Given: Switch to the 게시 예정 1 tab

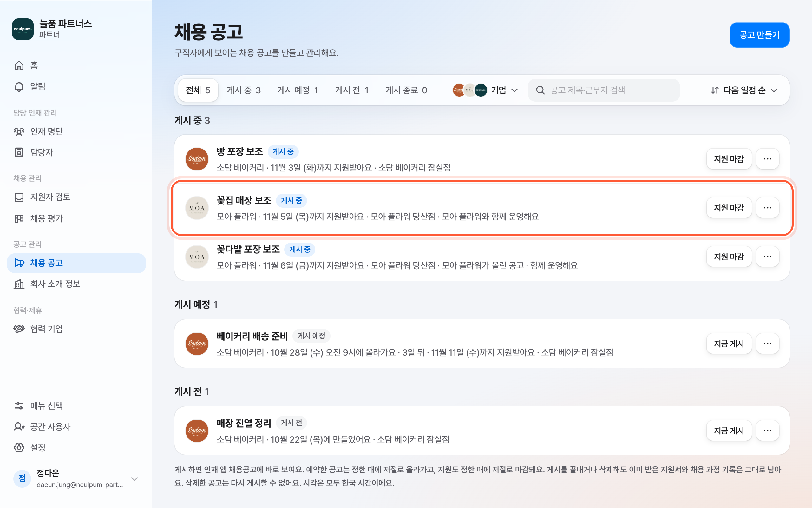Looking at the screenshot, I should [x=298, y=90].
